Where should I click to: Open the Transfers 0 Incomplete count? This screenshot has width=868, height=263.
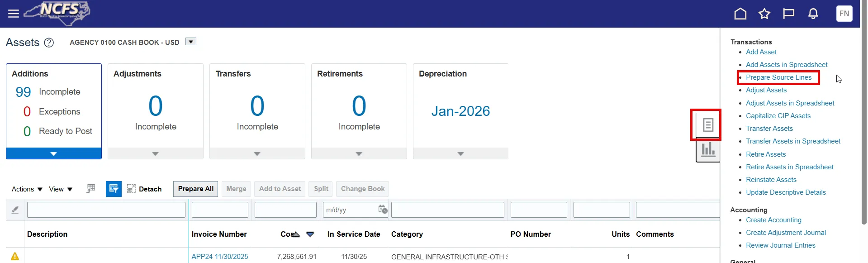click(257, 106)
